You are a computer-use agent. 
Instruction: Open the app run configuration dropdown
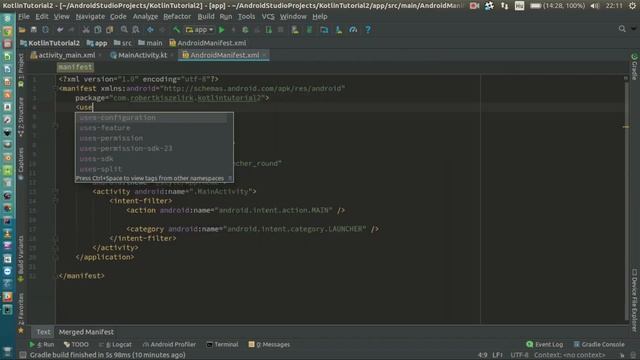(x=200, y=30)
